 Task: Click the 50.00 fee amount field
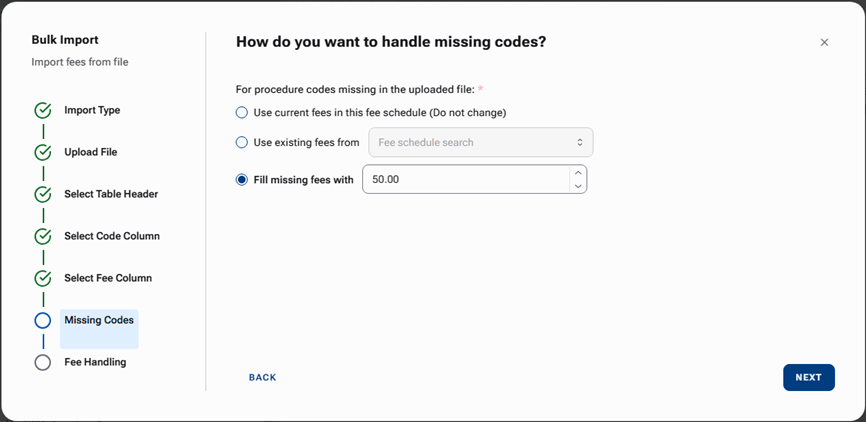click(464, 180)
